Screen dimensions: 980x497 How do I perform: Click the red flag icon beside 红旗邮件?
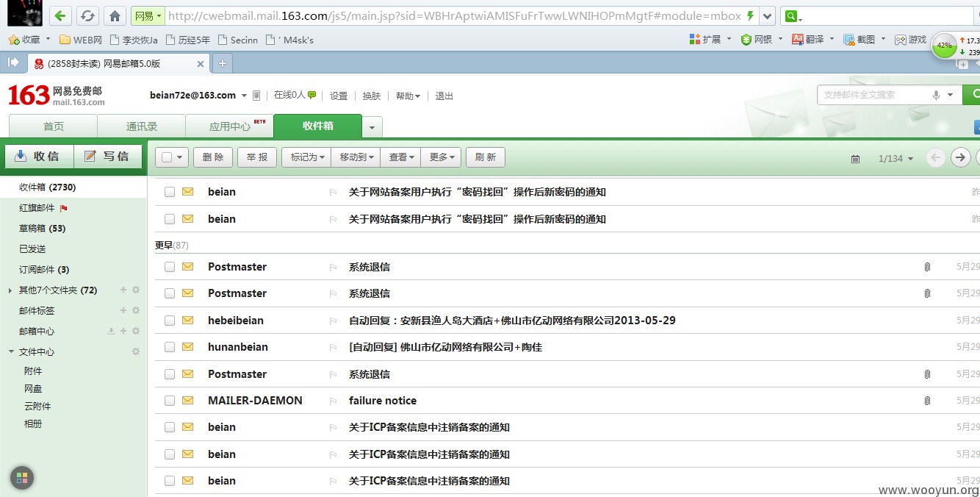pyautogui.click(x=63, y=208)
